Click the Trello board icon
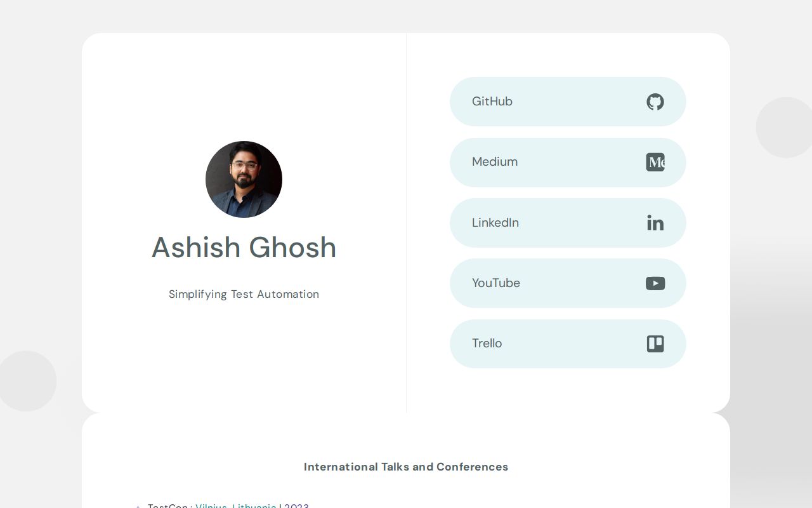The height and width of the screenshot is (508, 812). click(655, 344)
